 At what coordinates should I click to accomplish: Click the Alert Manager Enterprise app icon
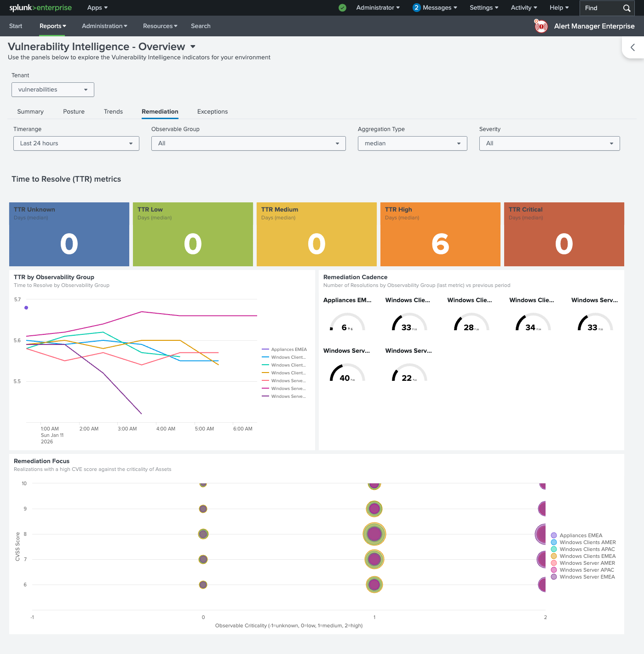[x=540, y=26]
